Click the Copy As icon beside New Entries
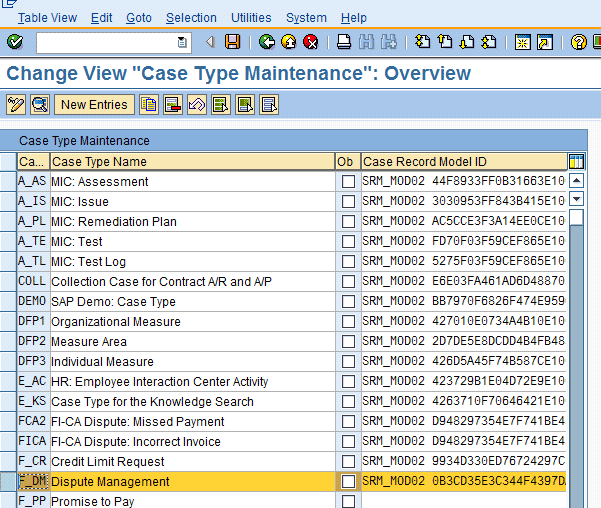Screen dimensions: 601x508 click(x=149, y=104)
